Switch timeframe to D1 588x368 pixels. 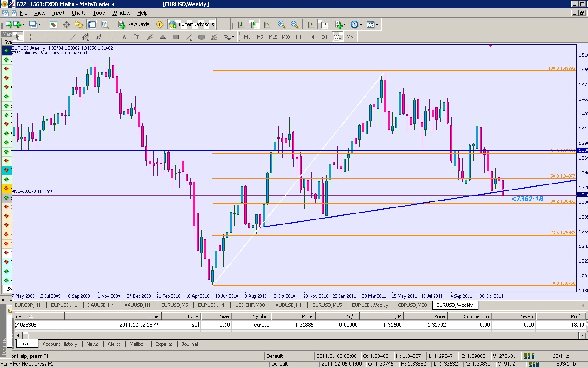coord(324,37)
